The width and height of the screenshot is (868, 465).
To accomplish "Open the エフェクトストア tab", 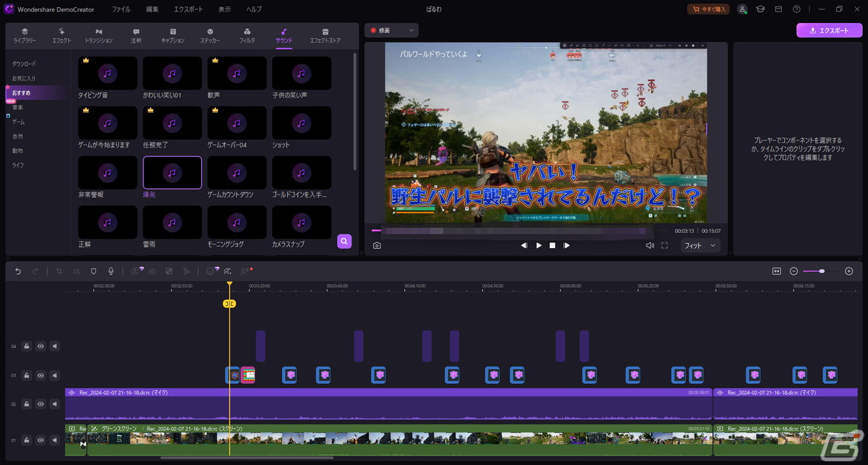I will tap(325, 35).
